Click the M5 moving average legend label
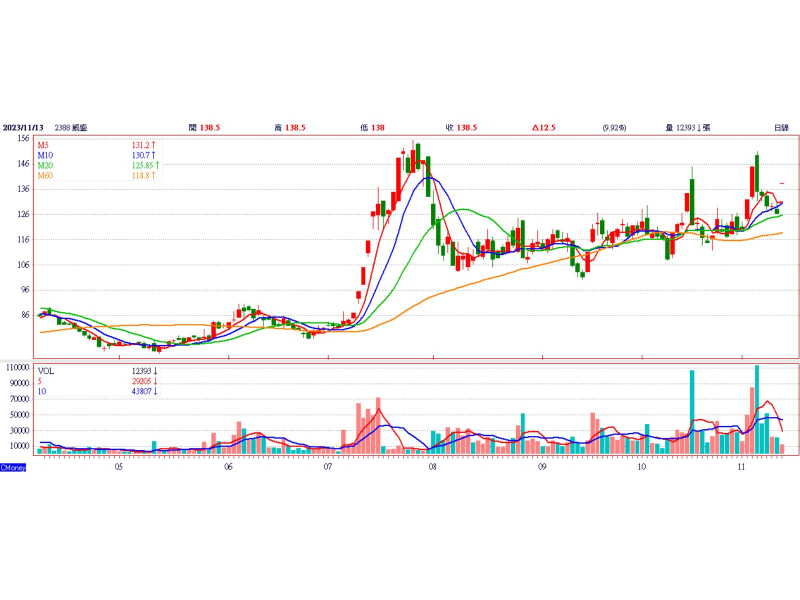 pyautogui.click(x=44, y=145)
